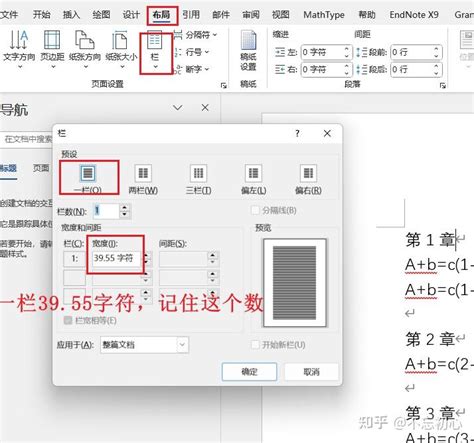Open the 审阅 review tab
Screen dimensions: 474x443
point(251,14)
